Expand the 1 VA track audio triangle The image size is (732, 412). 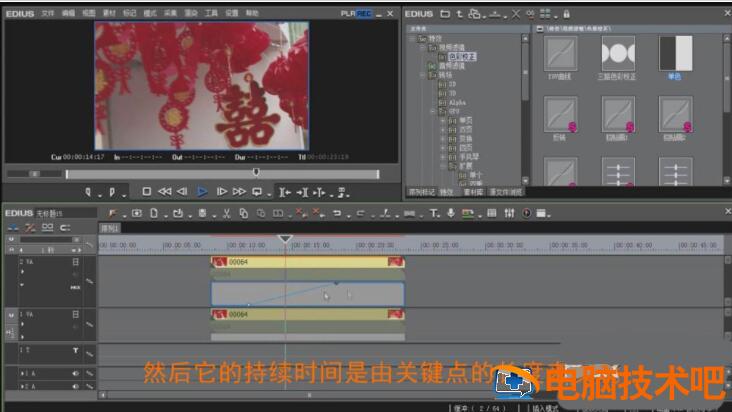(22, 324)
